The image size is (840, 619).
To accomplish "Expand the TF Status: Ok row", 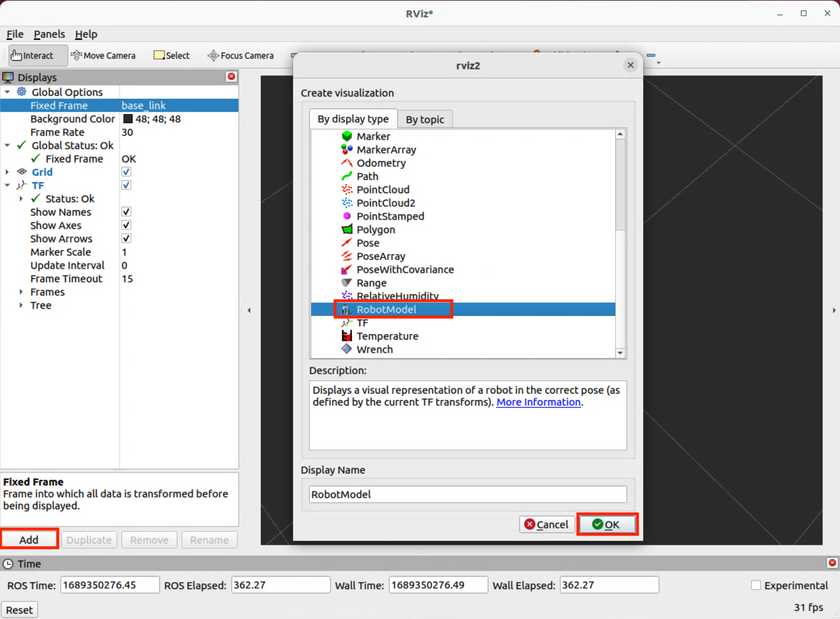I will point(21,199).
